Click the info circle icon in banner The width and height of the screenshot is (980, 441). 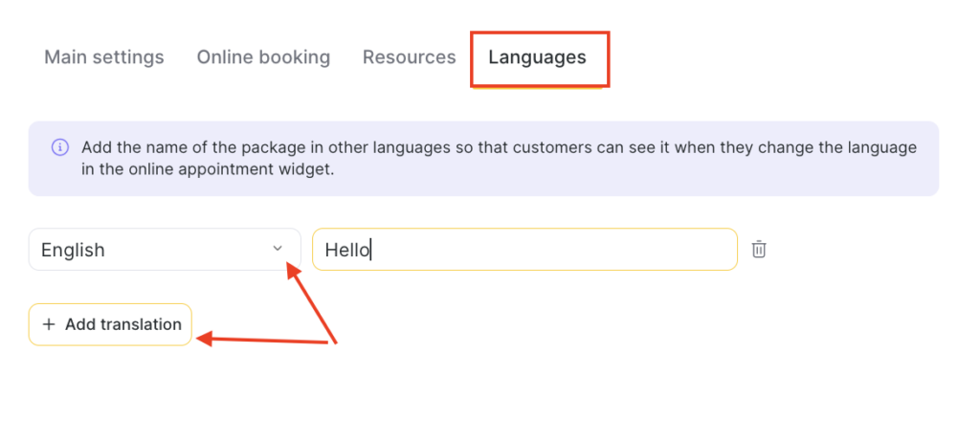click(59, 148)
